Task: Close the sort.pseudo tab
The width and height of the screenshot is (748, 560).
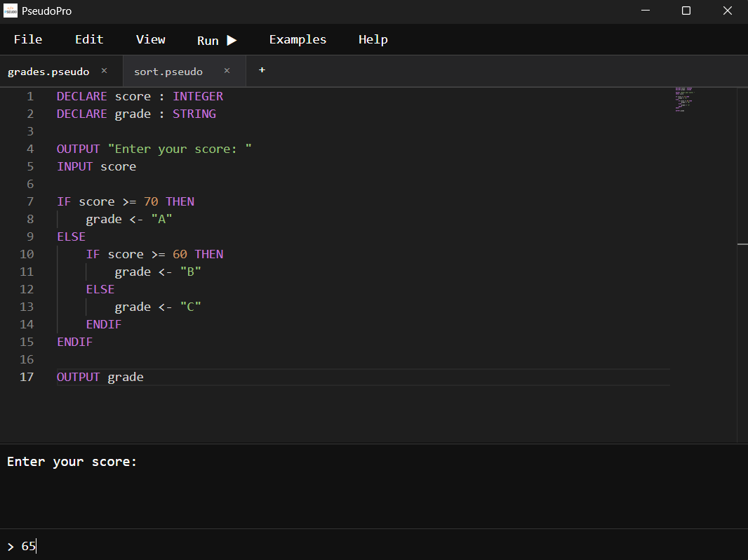Action: click(x=227, y=71)
